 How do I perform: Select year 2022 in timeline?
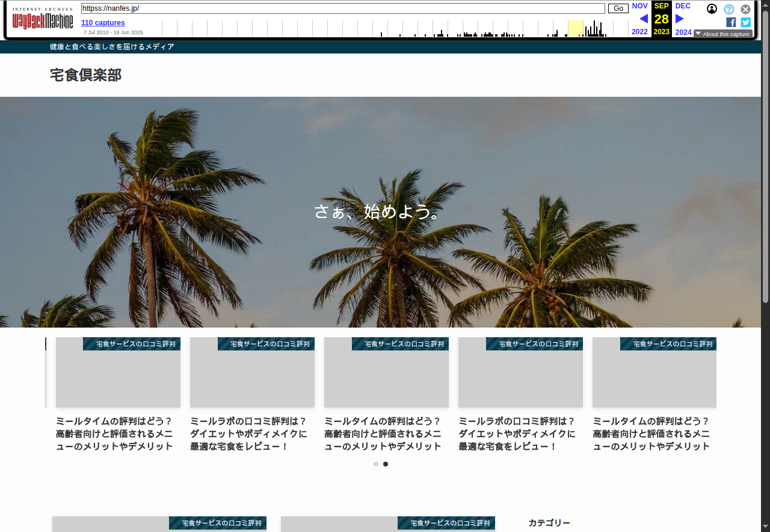(x=639, y=32)
